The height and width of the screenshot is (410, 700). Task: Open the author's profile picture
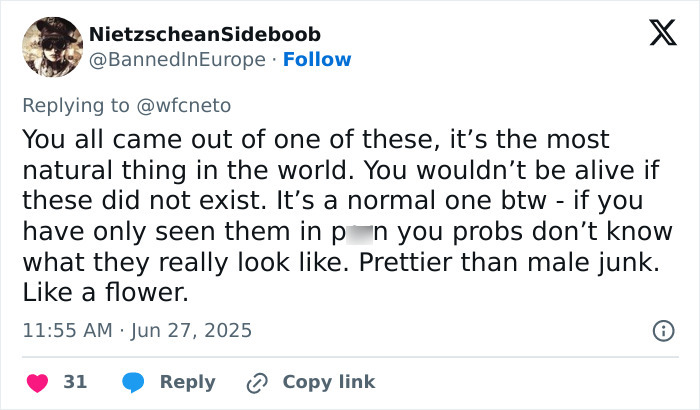point(52,46)
